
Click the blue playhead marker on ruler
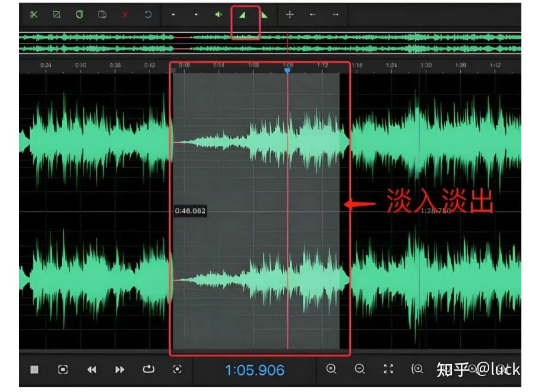[x=287, y=70]
